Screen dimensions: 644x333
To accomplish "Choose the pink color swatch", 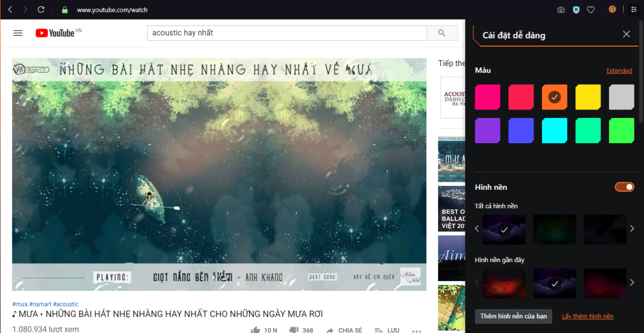I will [x=487, y=97].
